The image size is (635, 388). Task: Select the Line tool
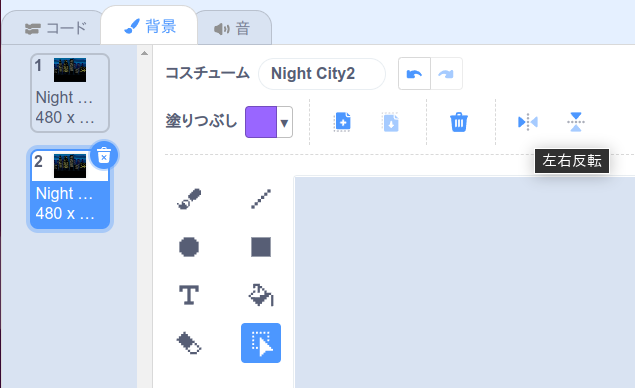click(x=261, y=199)
